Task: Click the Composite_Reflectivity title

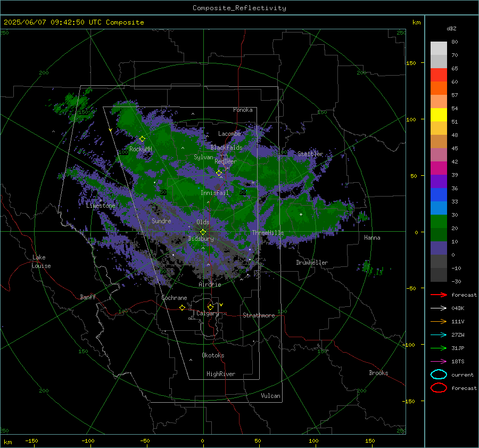Action: pyautogui.click(x=240, y=8)
